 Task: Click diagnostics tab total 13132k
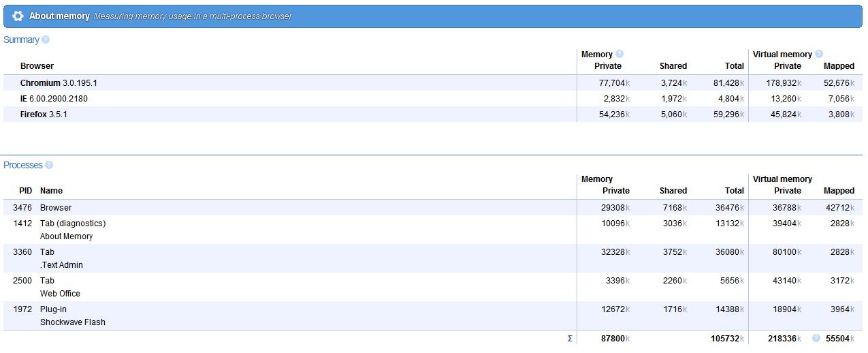pyautogui.click(x=730, y=223)
